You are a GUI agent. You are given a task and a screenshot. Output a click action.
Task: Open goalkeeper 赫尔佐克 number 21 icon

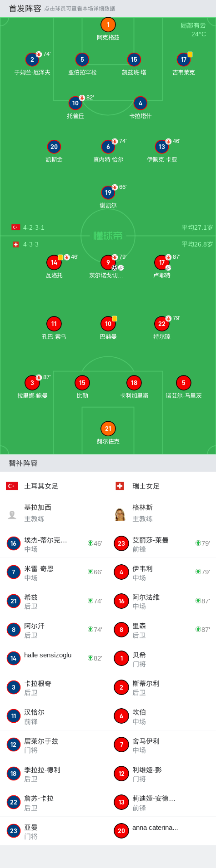(x=108, y=429)
